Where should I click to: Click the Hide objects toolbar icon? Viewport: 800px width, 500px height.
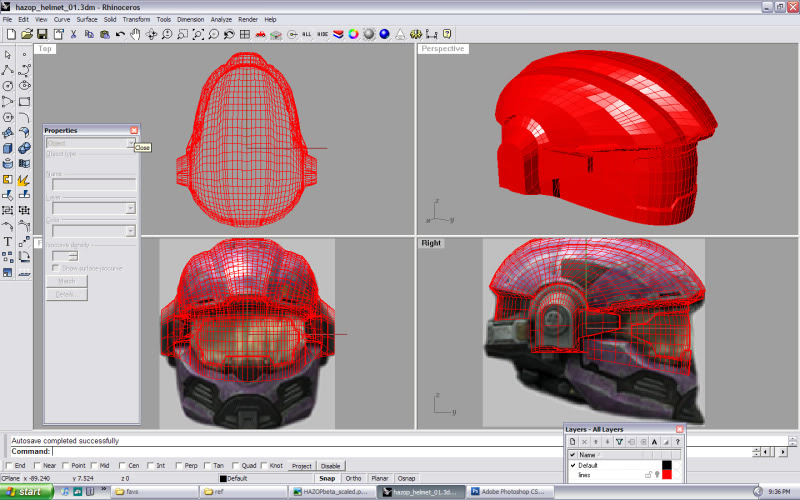click(x=322, y=34)
